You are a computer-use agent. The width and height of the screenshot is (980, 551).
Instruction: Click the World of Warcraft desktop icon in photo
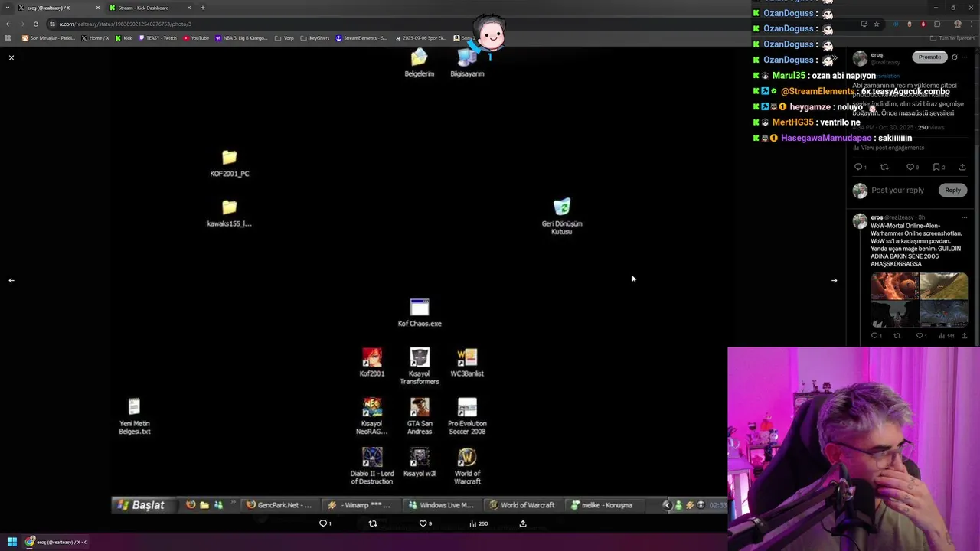pyautogui.click(x=467, y=466)
